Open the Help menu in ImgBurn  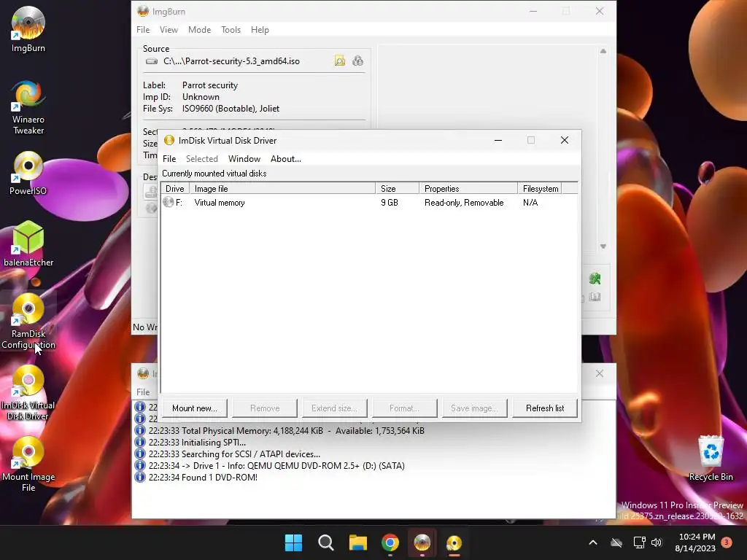point(260,29)
